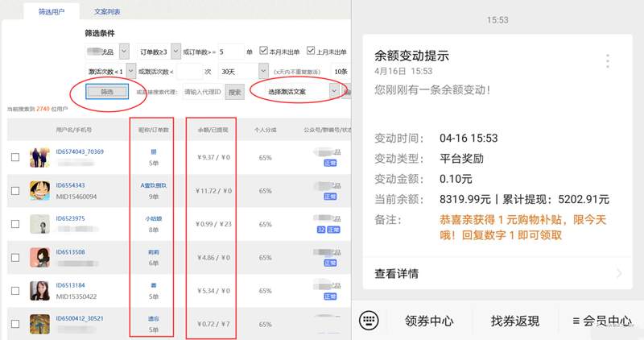Viewport: 644px width, 340px height.
Task: Toggle the 上月未出单 checkbox
Action: [311, 51]
